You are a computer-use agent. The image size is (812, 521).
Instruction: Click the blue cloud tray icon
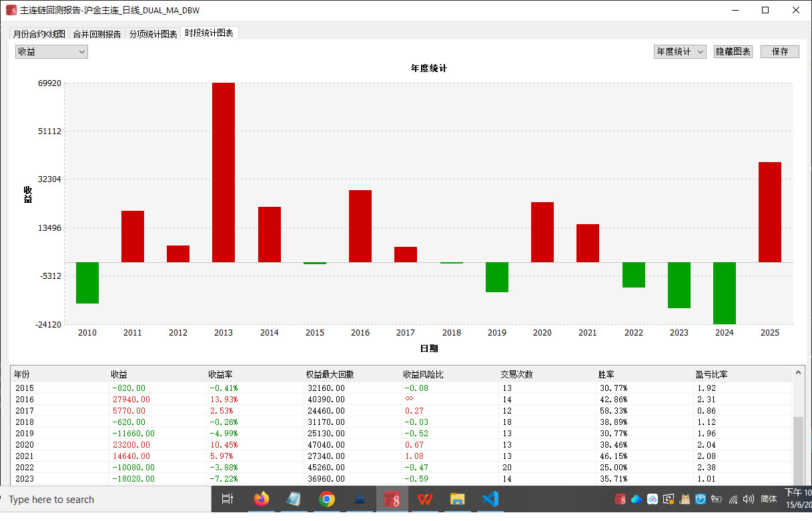coord(636,499)
